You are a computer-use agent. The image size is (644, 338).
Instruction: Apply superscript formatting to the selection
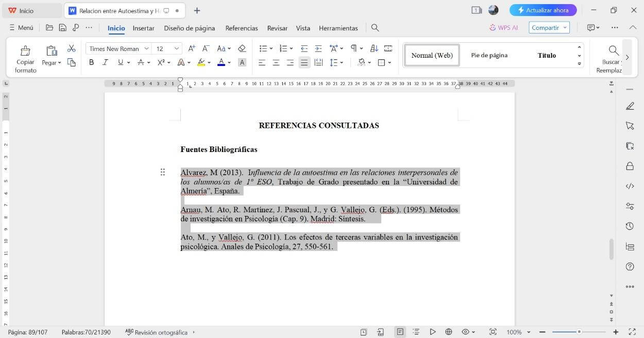[160, 62]
